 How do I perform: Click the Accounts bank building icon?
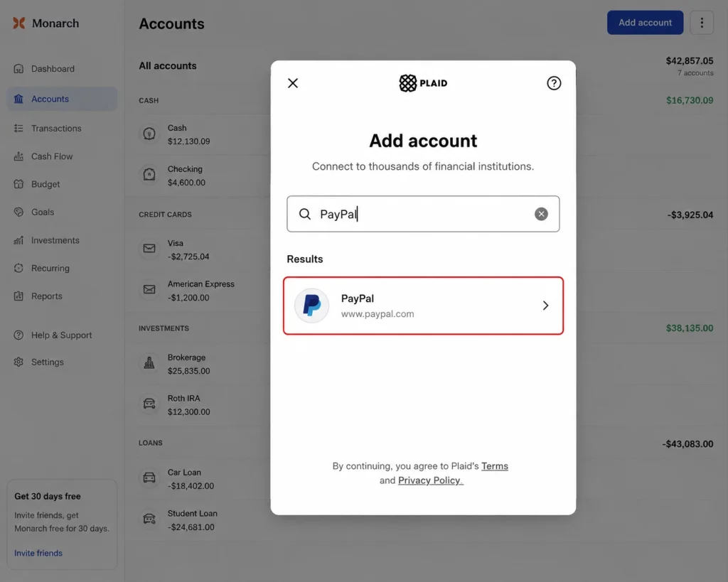pos(18,99)
